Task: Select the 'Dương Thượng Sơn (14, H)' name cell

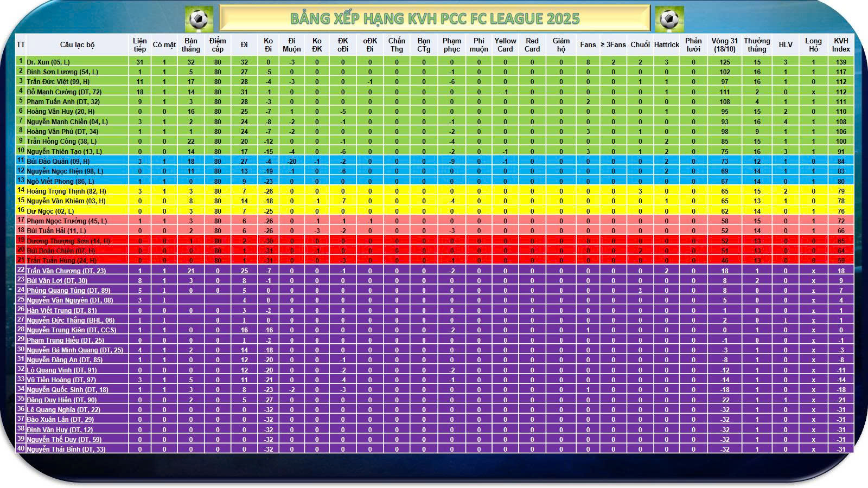Action: [x=68, y=241]
